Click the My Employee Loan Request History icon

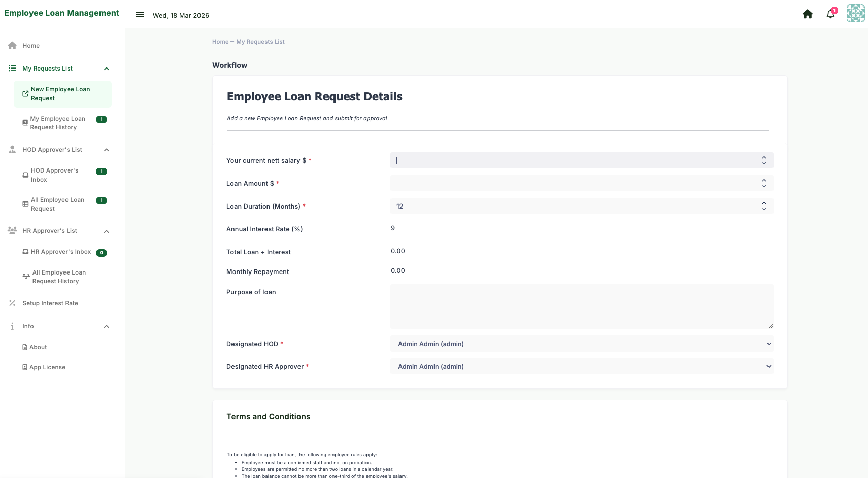(x=25, y=123)
